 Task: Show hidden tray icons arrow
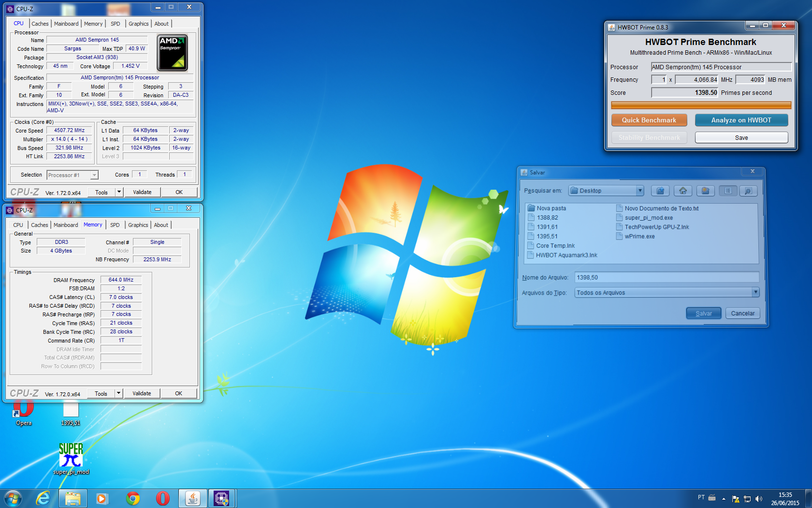pos(724,499)
